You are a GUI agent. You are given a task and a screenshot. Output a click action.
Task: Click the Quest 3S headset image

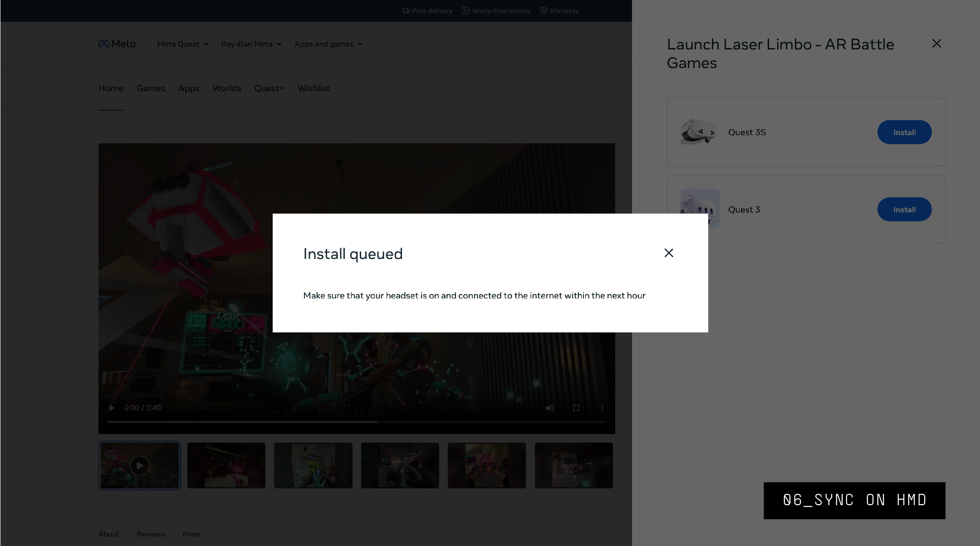(x=699, y=132)
